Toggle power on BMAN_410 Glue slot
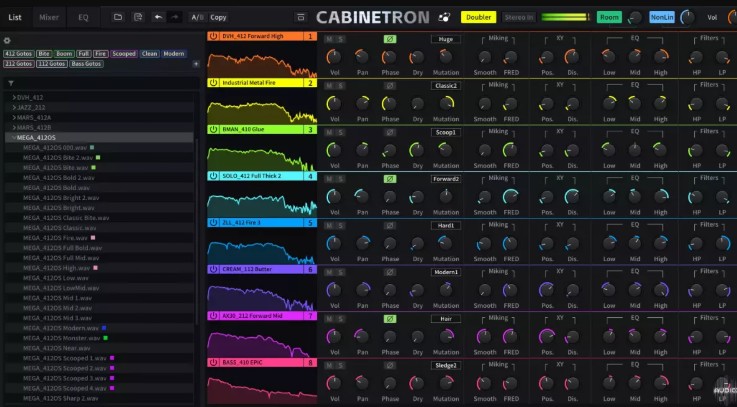Screen dimensions: 737x407 point(213,129)
